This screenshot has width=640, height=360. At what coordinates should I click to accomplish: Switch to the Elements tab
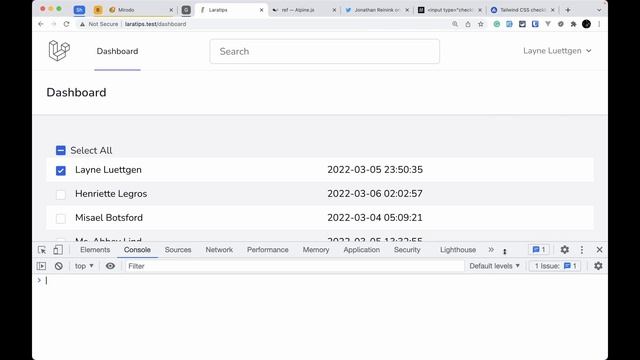pos(95,250)
